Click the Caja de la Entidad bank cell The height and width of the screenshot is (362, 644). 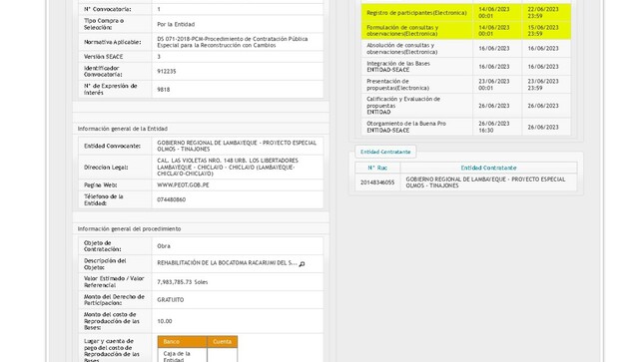(x=182, y=355)
